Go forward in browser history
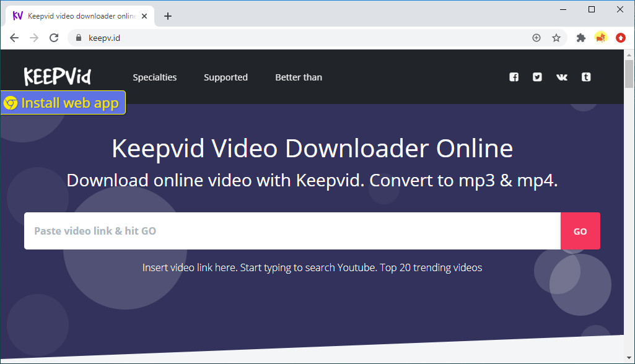Viewport: 635px width, 364px height. 34,38
